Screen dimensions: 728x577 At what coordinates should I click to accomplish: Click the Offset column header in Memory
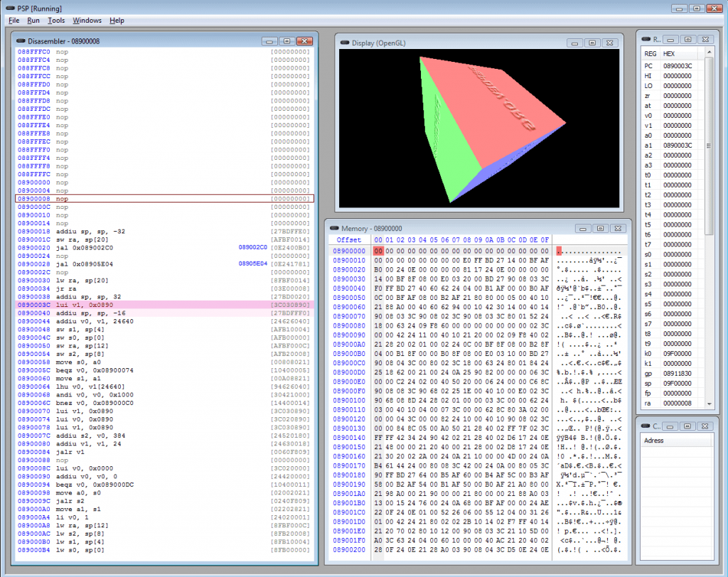pos(349,240)
